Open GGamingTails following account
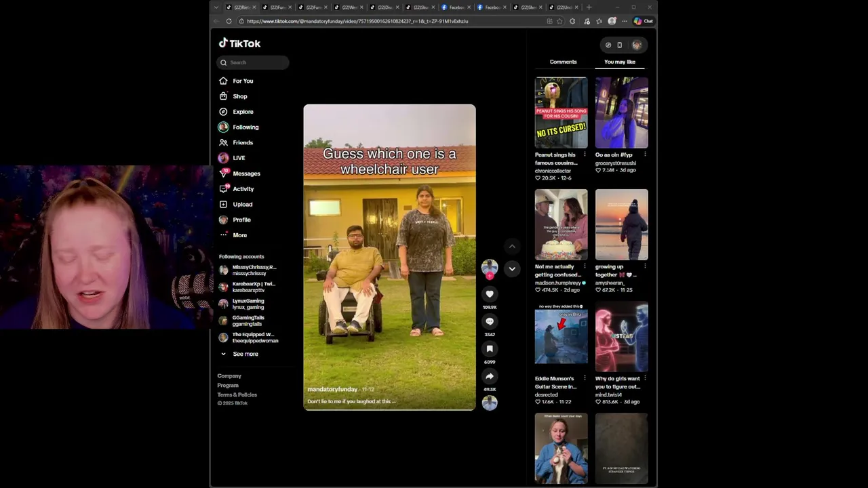 243,321
